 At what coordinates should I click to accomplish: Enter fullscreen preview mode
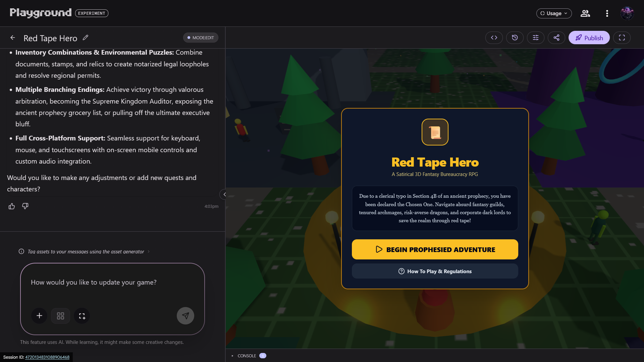[x=622, y=38]
